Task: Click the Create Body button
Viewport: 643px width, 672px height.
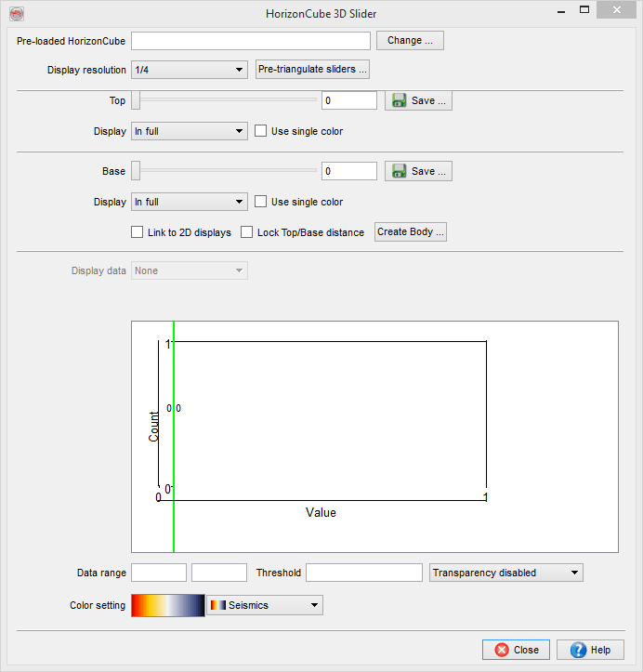Action: click(x=411, y=231)
